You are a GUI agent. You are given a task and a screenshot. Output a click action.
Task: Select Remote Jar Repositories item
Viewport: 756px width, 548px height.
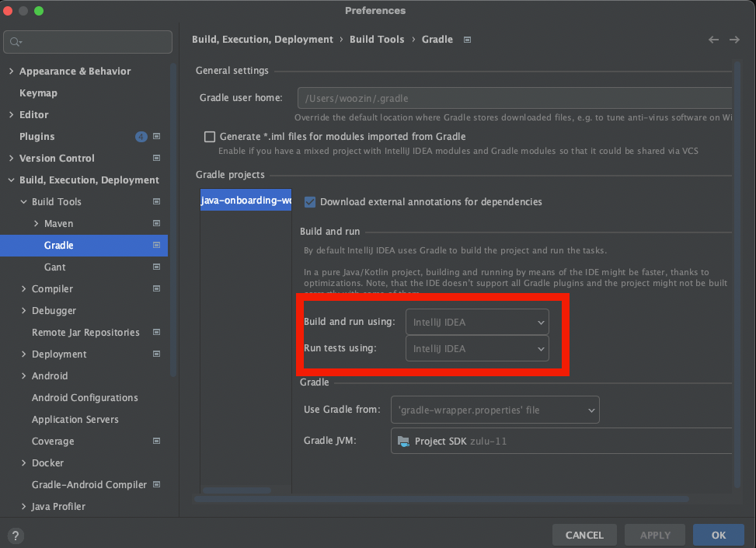tap(84, 332)
